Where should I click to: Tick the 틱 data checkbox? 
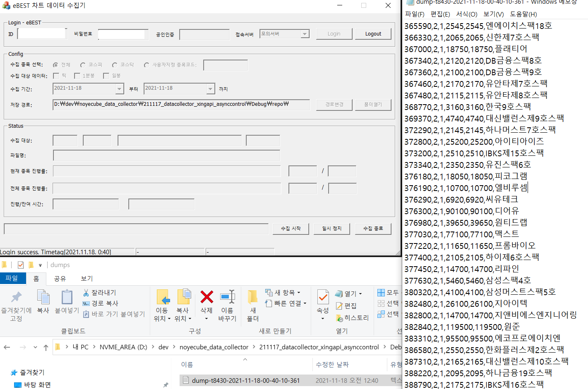click(x=56, y=76)
